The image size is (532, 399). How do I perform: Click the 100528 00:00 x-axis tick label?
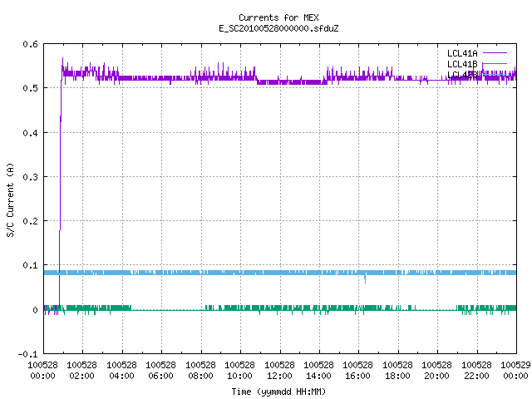(42, 371)
